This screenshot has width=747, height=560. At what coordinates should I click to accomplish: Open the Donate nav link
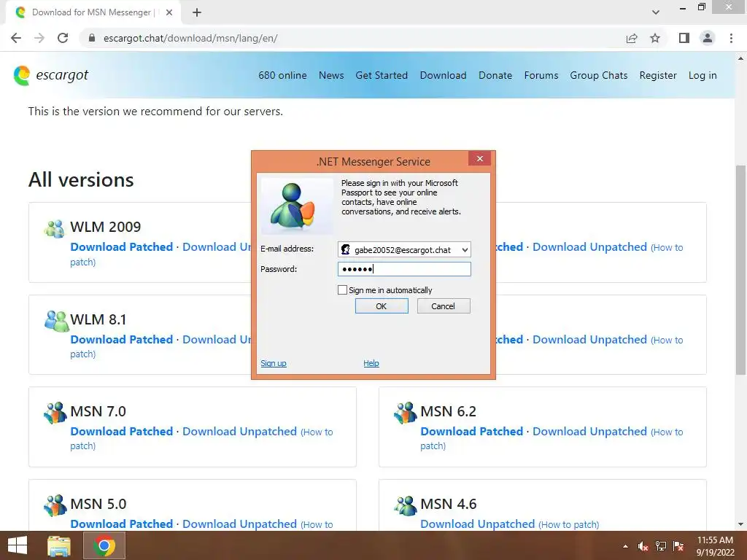[495, 75]
